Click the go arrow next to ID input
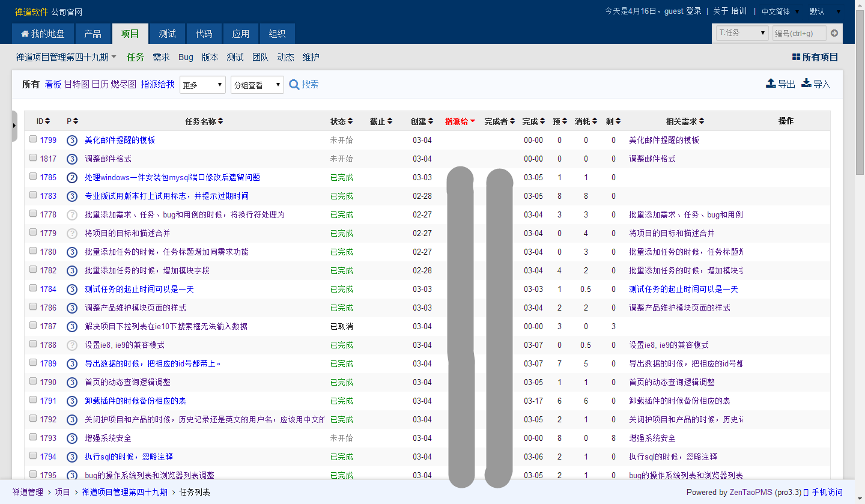The image size is (865, 504). tap(834, 33)
